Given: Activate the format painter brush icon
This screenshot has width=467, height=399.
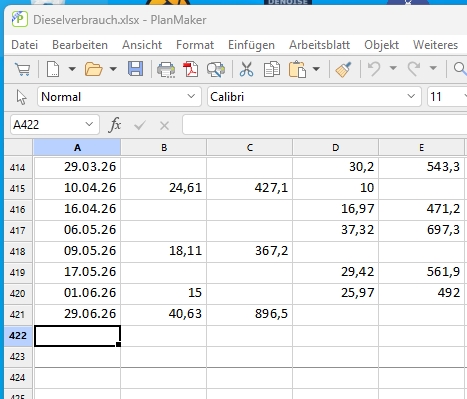Looking at the screenshot, I should 343,69.
